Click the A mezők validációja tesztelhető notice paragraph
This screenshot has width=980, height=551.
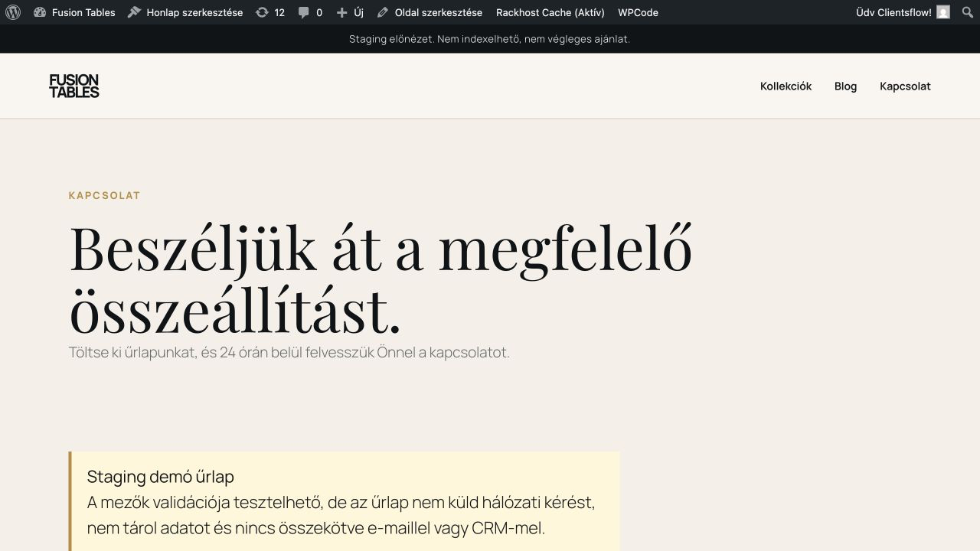[341, 515]
